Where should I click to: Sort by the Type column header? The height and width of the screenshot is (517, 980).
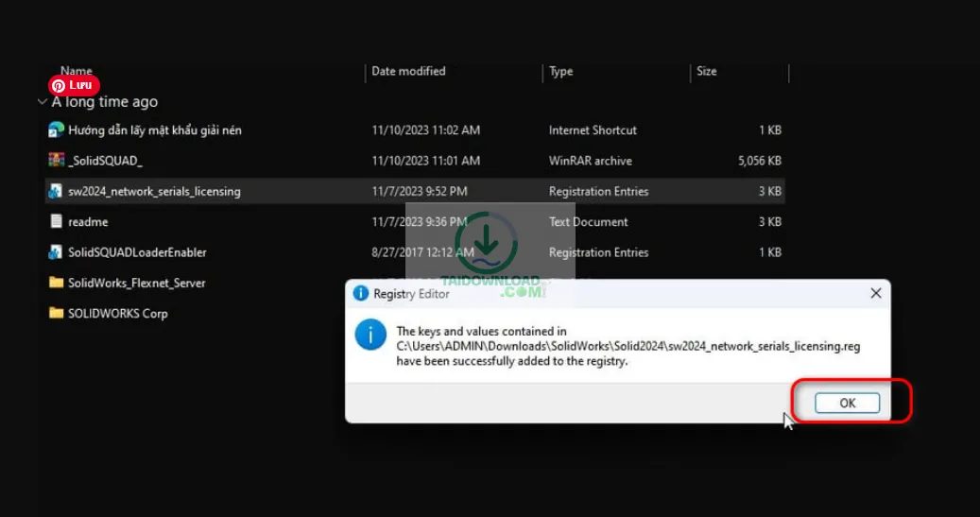coord(561,71)
